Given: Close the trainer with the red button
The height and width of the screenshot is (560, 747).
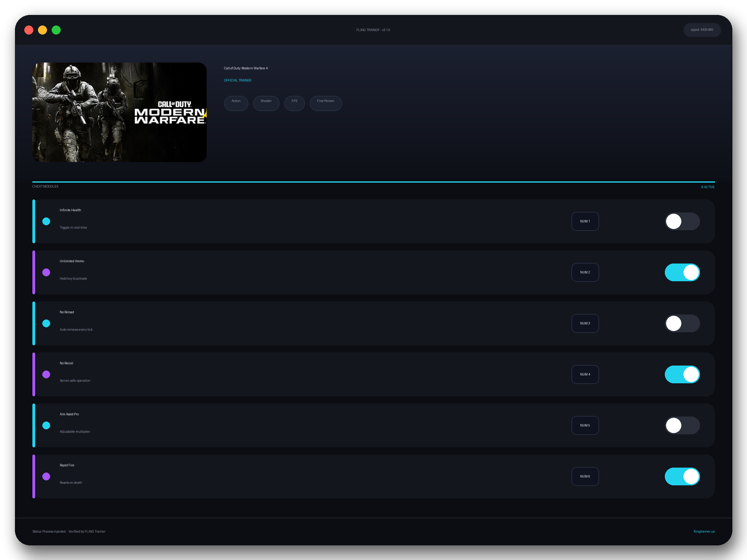Looking at the screenshot, I should click(29, 30).
